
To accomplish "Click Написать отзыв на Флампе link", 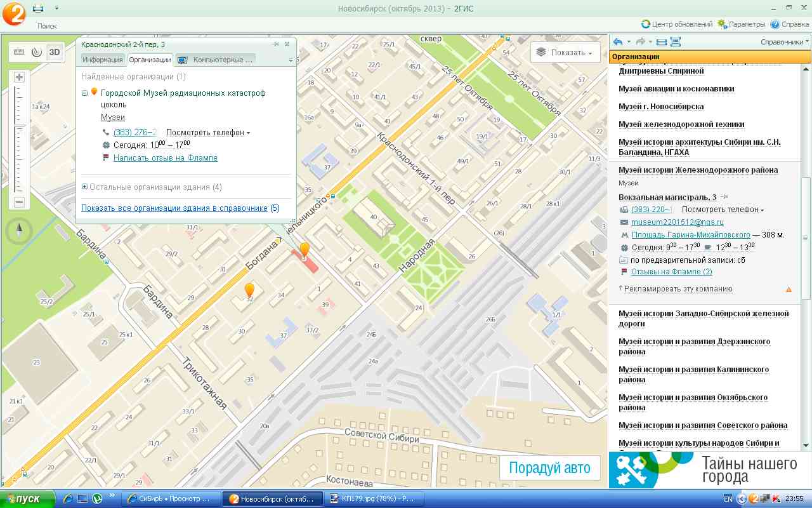I will coord(166,157).
